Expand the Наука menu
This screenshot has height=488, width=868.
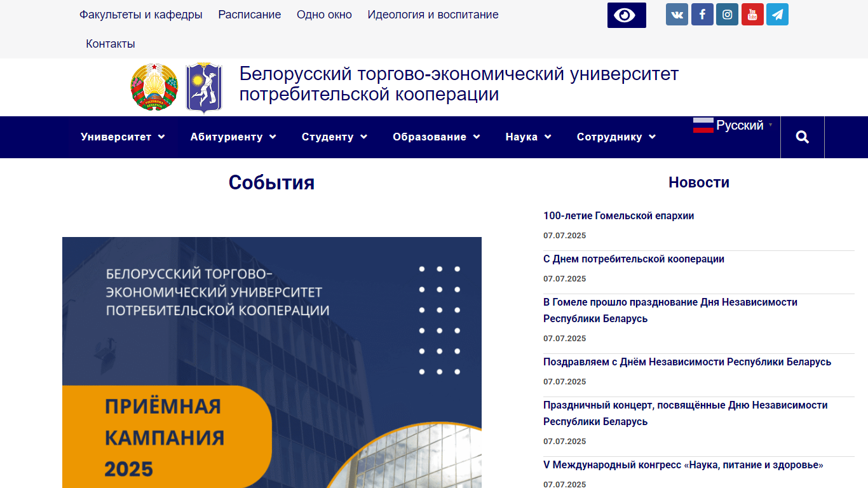click(x=528, y=137)
